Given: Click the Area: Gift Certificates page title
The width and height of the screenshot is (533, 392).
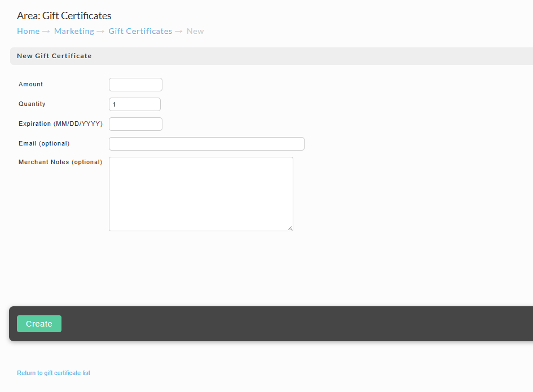Looking at the screenshot, I should tap(64, 16).
